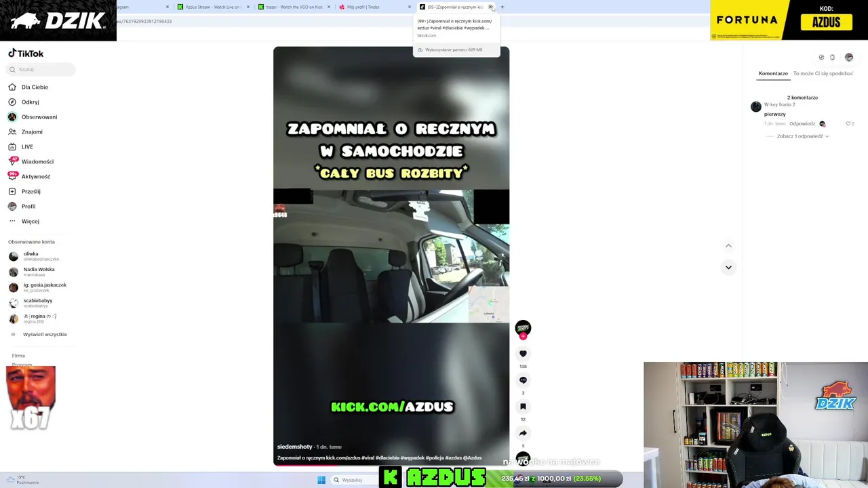The image size is (868, 488).
Task: Click the phone app icon in top bar
Action: (x=833, y=57)
